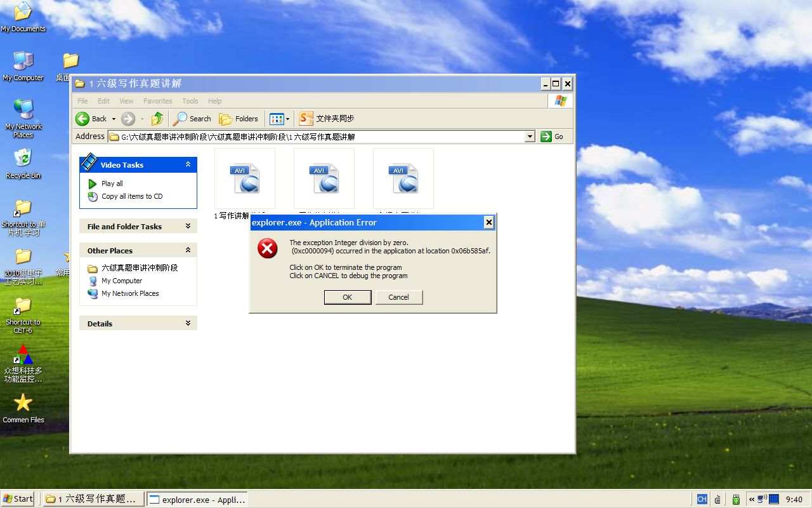
Task: Click the Forward arrow icon
Action: click(x=128, y=119)
